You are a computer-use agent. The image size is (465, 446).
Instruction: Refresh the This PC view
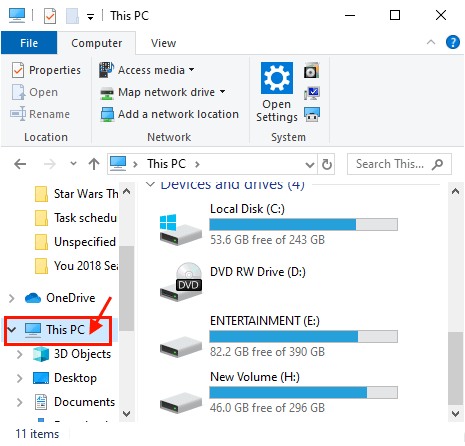[327, 164]
